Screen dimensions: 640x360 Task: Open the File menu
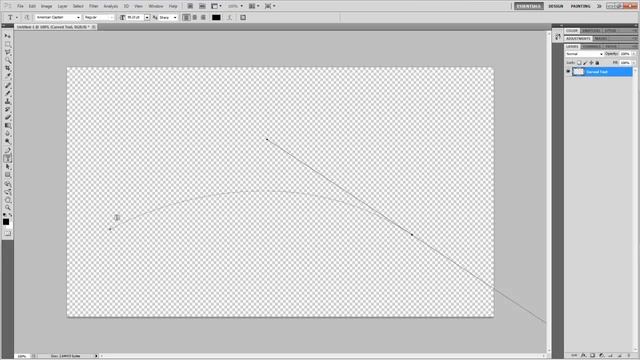(x=20, y=6)
